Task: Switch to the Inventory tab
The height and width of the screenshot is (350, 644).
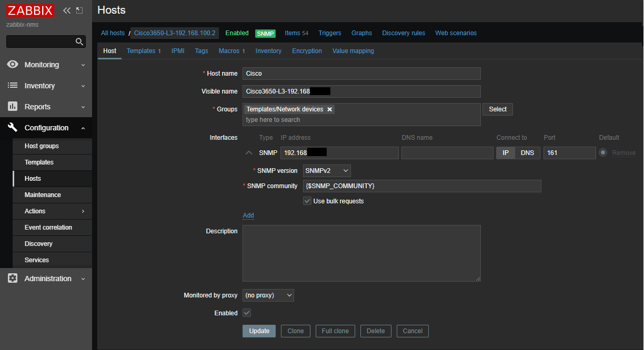Action: tap(268, 51)
